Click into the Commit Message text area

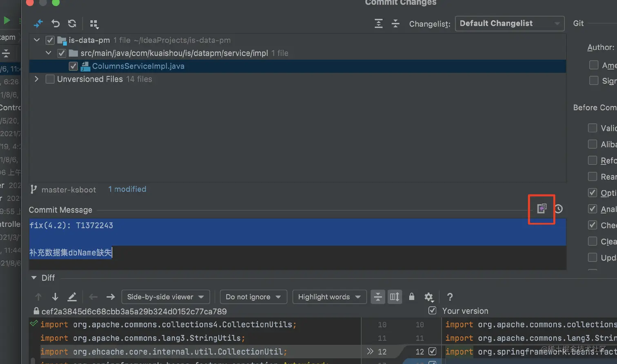pyautogui.click(x=297, y=244)
